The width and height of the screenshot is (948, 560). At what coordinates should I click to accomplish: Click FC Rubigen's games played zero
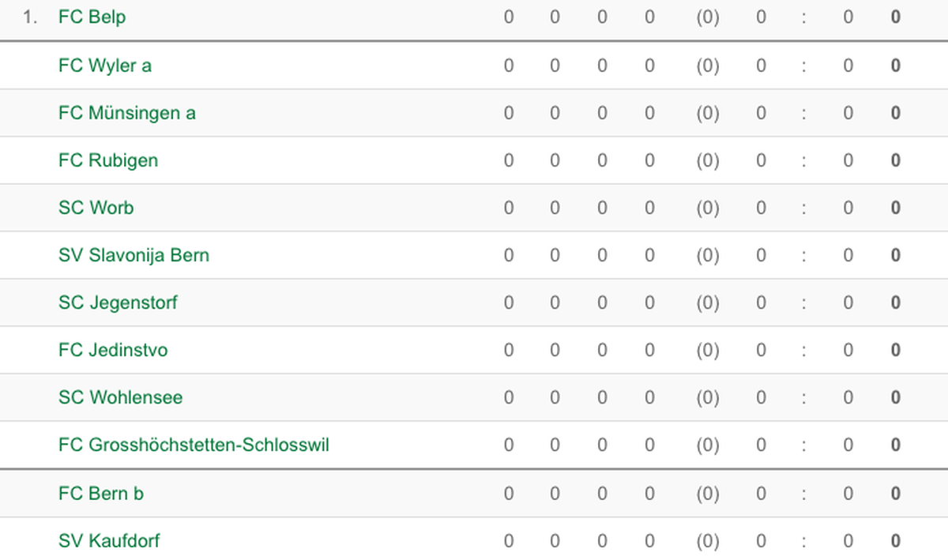[508, 160]
